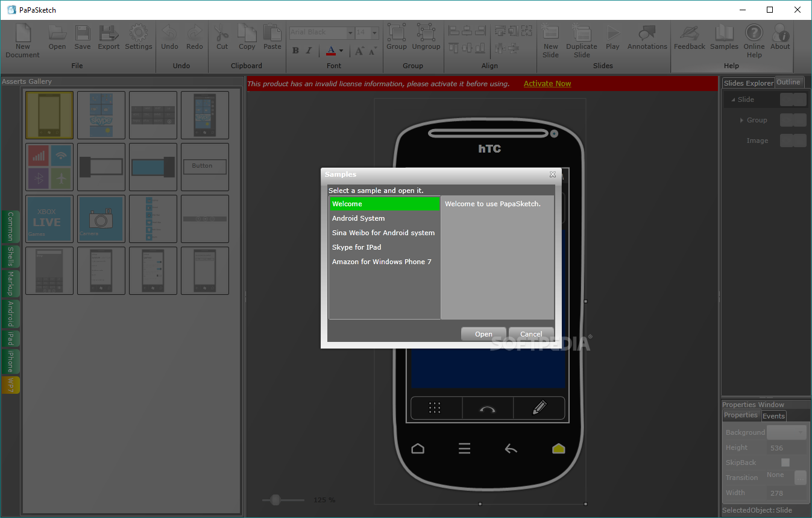This screenshot has height=518, width=812.
Task: Click the Export toolbar icon
Action: coord(109,33)
